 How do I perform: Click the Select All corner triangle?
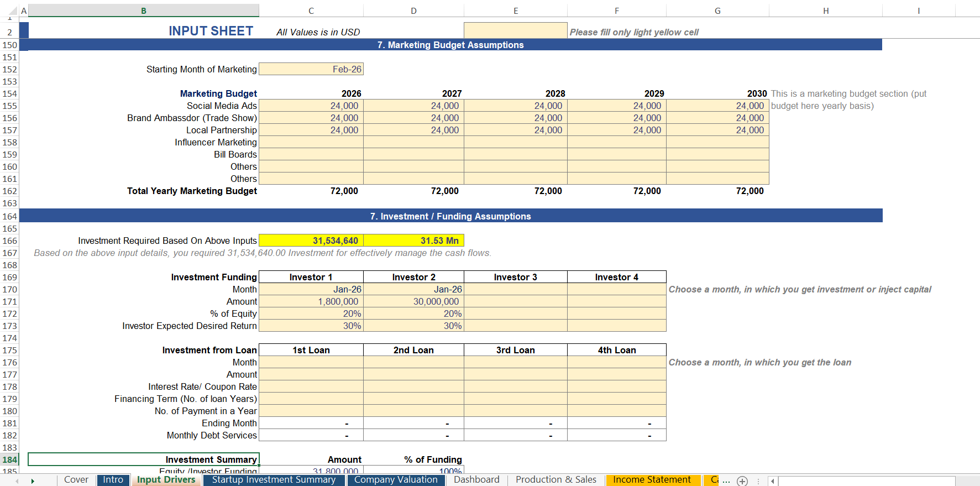pyautogui.click(x=13, y=11)
